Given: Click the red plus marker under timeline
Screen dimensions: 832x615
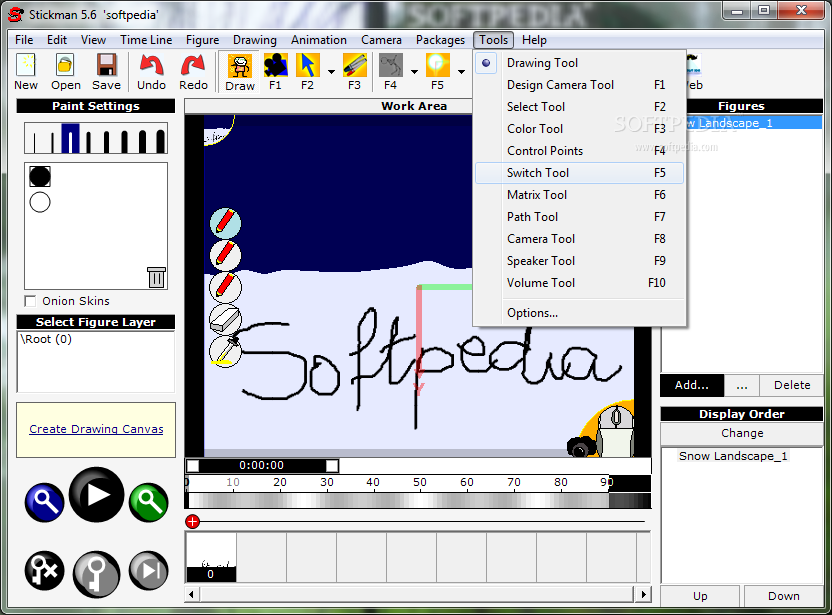Looking at the screenshot, I should (193, 522).
